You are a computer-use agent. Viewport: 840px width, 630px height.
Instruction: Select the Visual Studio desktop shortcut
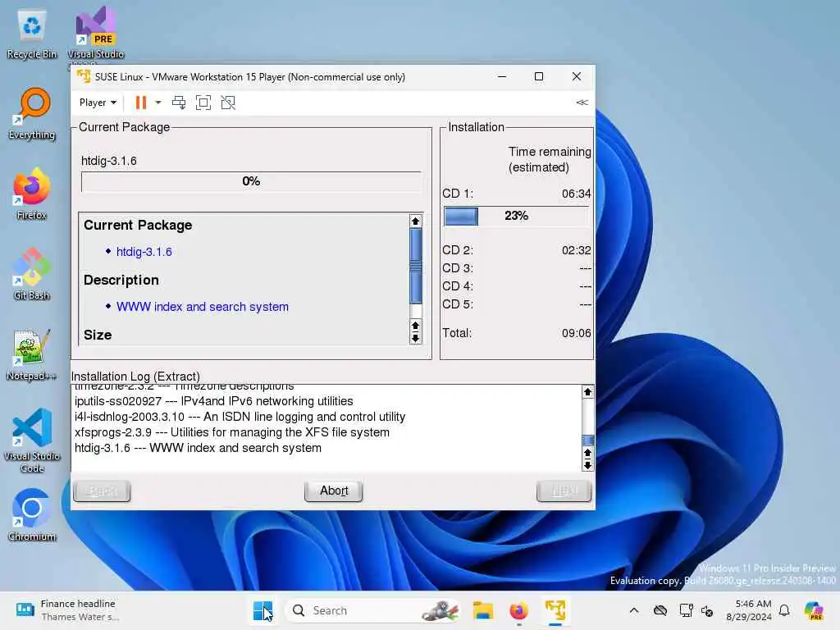[x=96, y=34]
